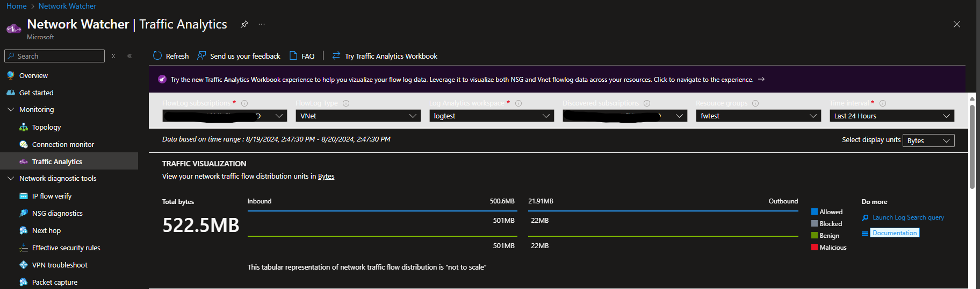
Task: Open Discovered subscriptions dropdown
Action: click(625, 116)
